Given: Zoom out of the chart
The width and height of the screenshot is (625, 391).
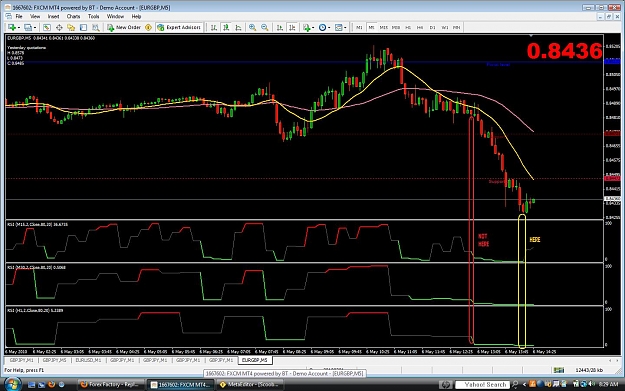Looking at the screenshot, I should [264, 28].
